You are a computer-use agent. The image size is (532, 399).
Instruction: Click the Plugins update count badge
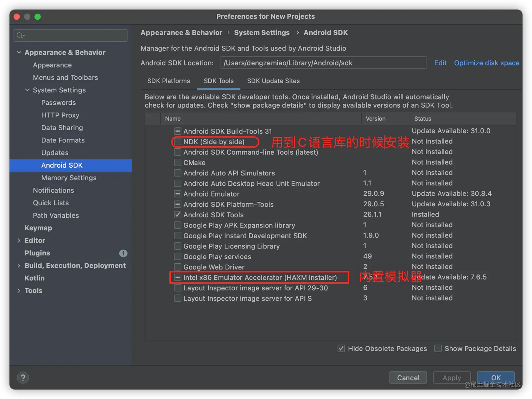pyautogui.click(x=123, y=253)
